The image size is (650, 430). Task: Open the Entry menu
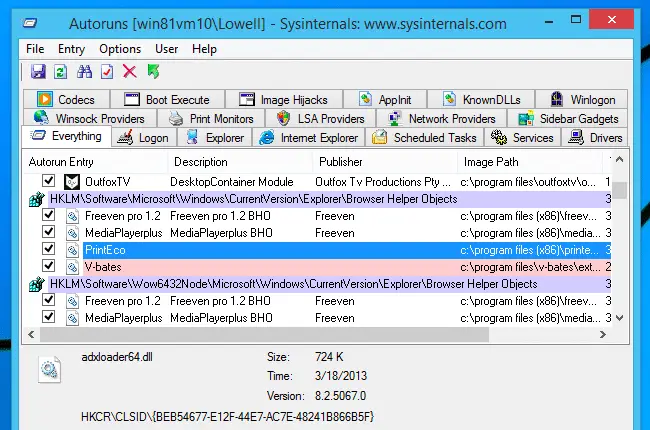(71, 49)
